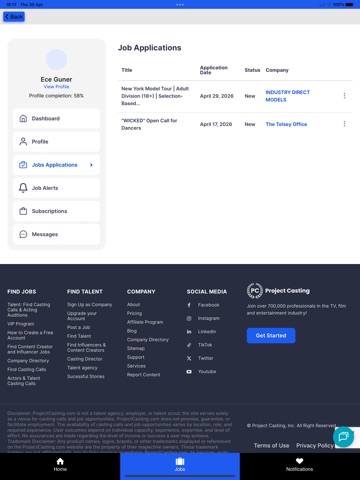This screenshot has height=480, width=360.
Task: Click the Profile person icon
Action: click(x=23, y=142)
